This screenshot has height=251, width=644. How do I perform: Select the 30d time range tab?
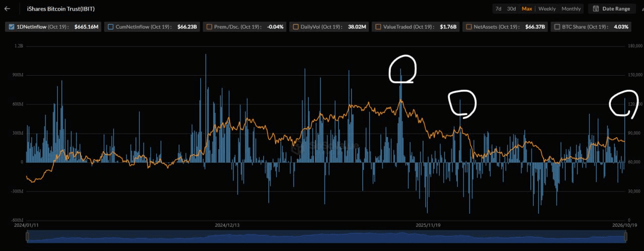[x=511, y=9]
